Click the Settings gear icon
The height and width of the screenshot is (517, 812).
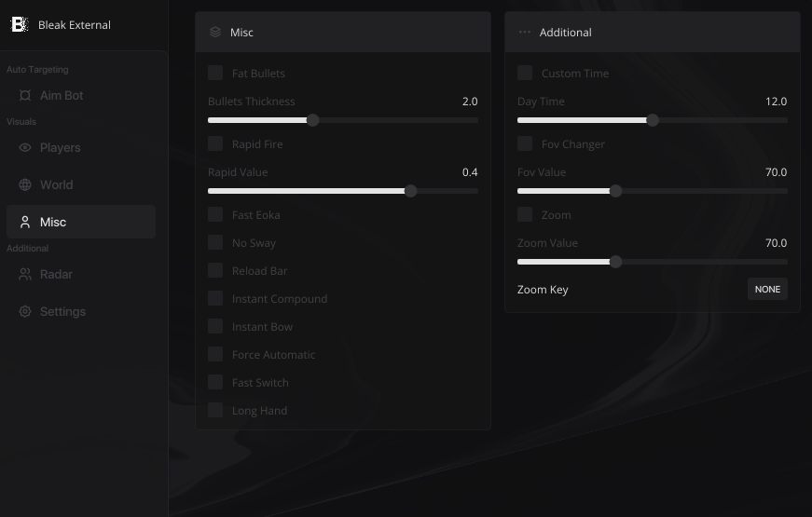pos(25,312)
